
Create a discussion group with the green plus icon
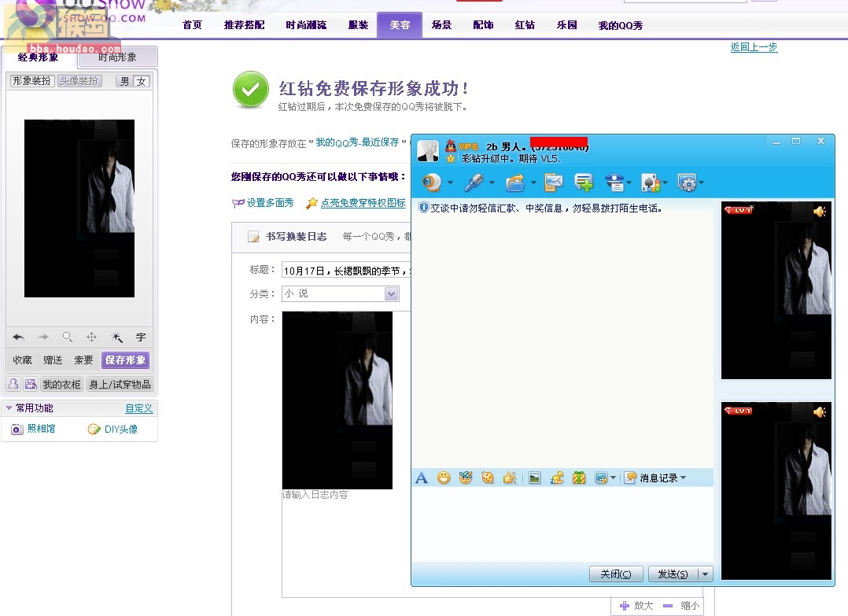pyautogui.click(x=584, y=183)
